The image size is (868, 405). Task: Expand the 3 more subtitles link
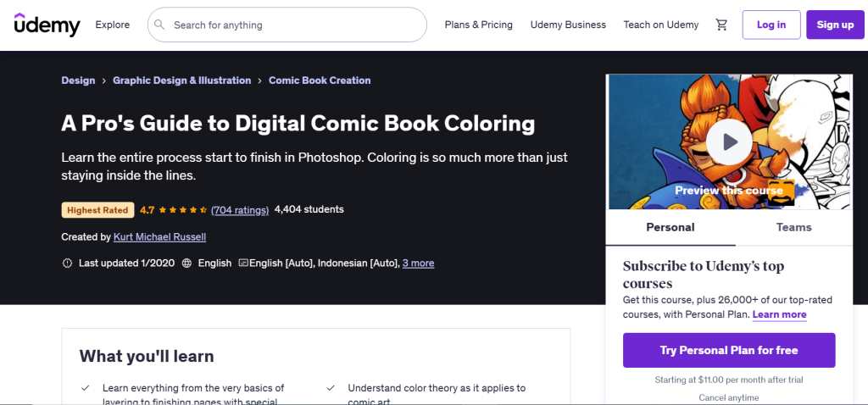[x=418, y=264]
